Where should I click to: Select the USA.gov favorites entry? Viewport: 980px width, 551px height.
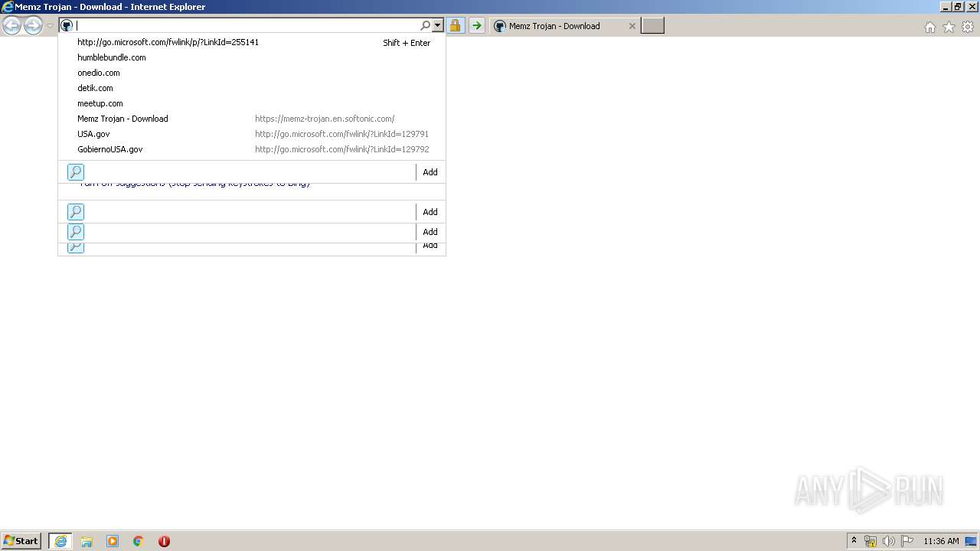pos(252,134)
